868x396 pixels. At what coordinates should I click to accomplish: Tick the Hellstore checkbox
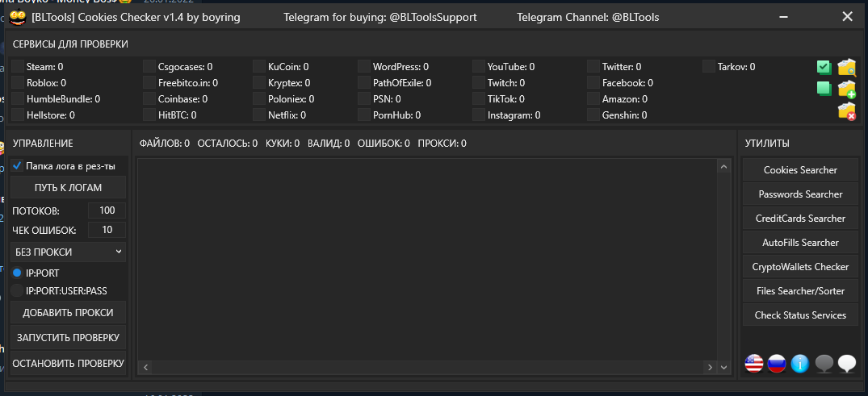(18, 115)
